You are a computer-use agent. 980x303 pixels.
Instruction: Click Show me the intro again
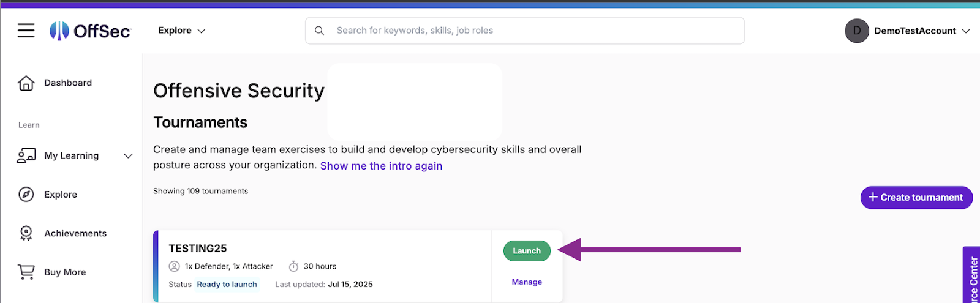pyautogui.click(x=381, y=166)
